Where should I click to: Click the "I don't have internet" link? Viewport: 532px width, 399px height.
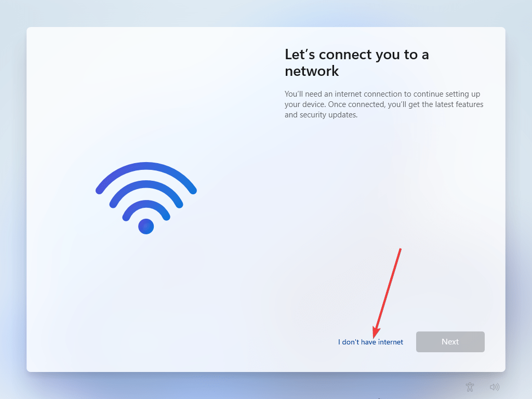tap(370, 342)
